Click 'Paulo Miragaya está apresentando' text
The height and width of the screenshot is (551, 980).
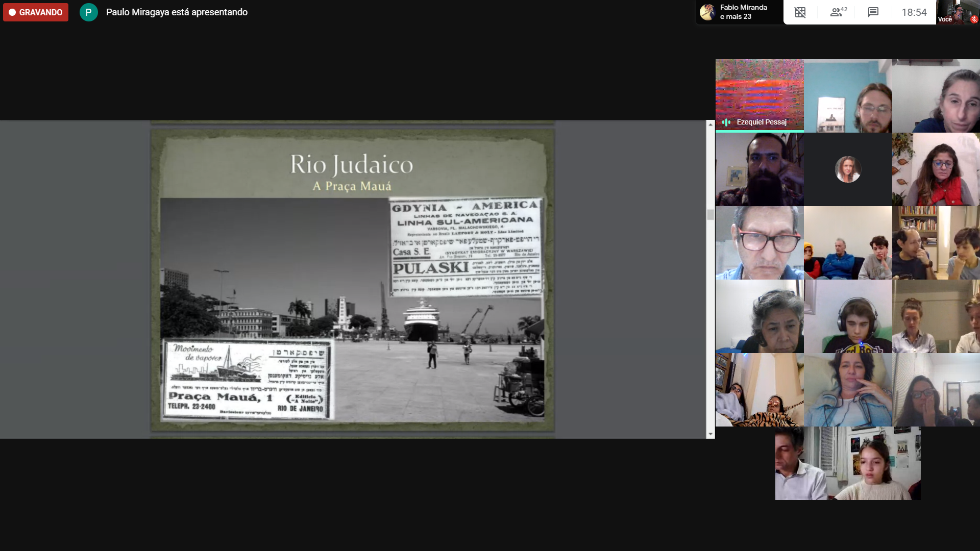tap(177, 12)
